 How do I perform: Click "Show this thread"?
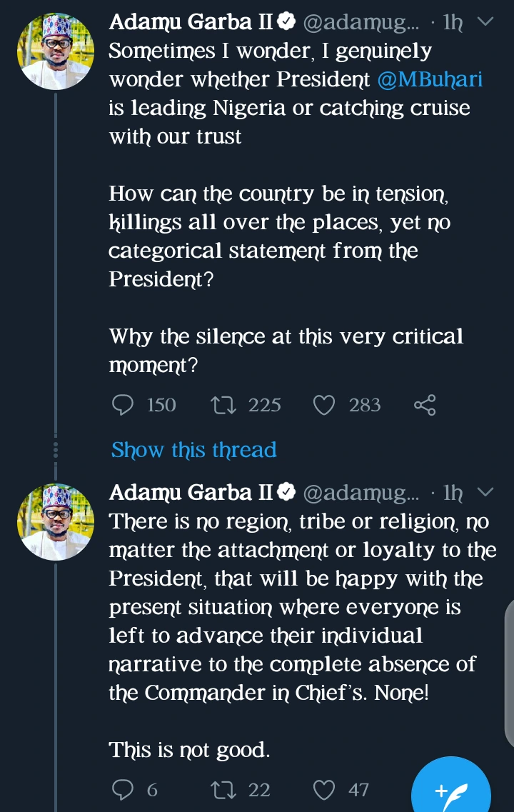pyautogui.click(x=193, y=450)
